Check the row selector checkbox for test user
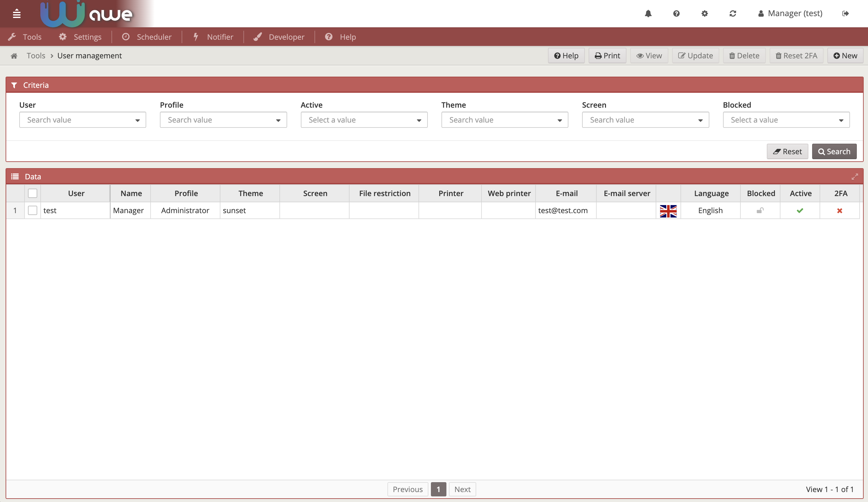Screen dimensions: 868x502 tap(32, 210)
